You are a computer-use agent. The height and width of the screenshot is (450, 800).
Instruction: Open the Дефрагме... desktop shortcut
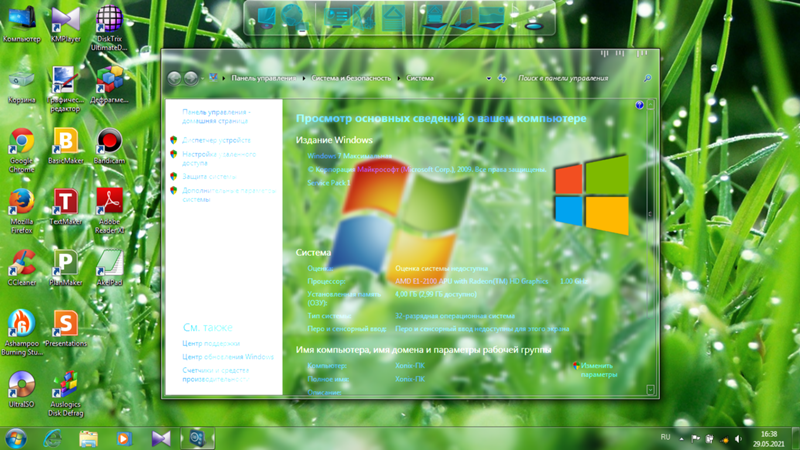(109, 86)
